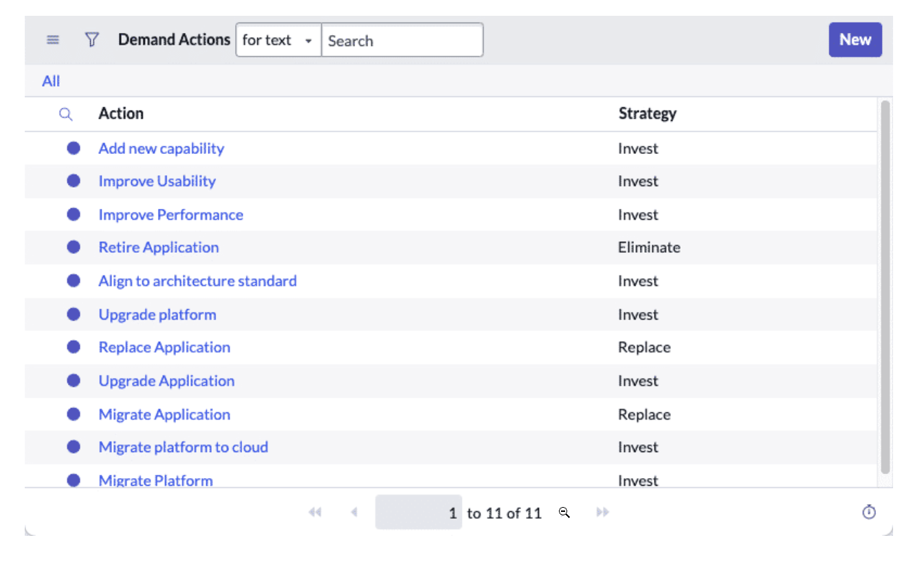Image resolution: width=924 pixels, height=562 pixels.
Task: Click the response time clock icon
Action: [x=869, y=512]
